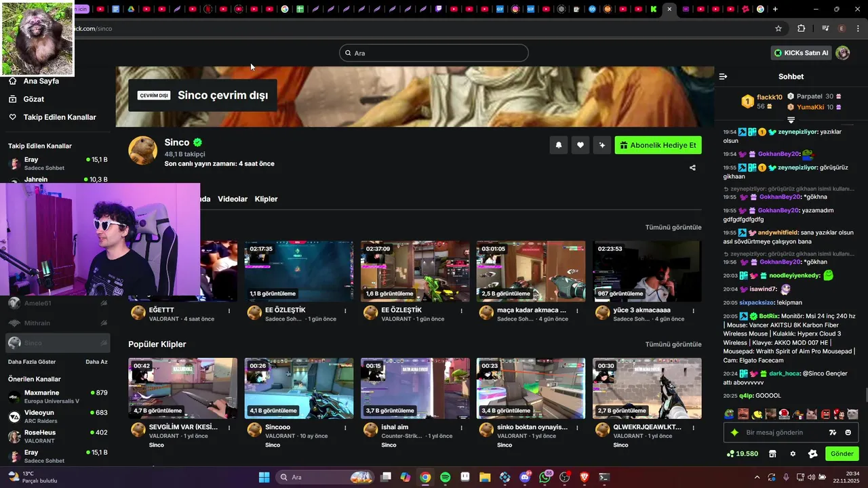Click username BotRix in chat
868x488 pixels.
click(x=769, y=316)
